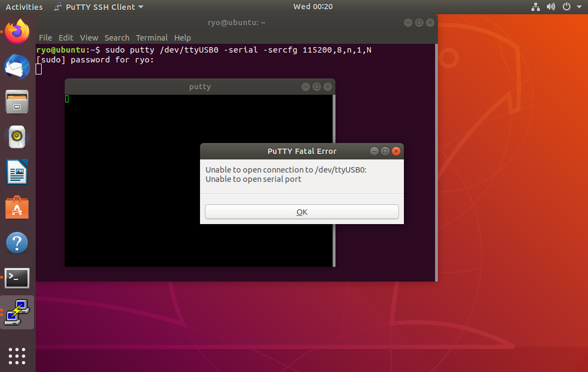The width and height of the screenshot is (588, 372).
Task: Open Firefox from the dock
Action: click(x=17, y=32)
